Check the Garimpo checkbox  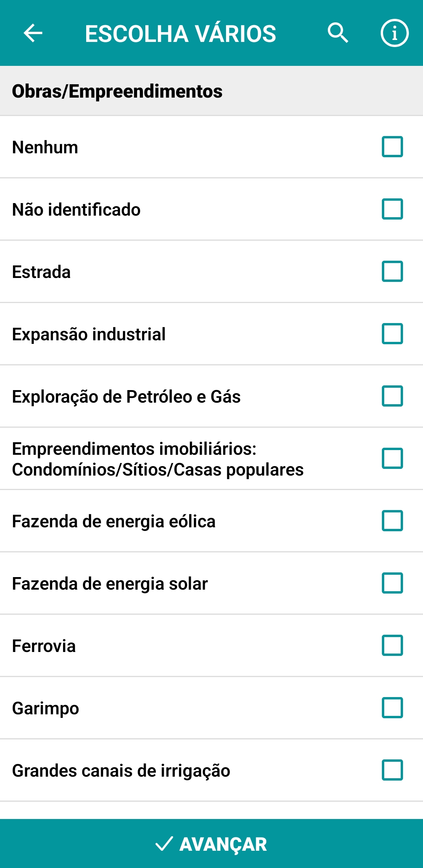tap(392, 708)
